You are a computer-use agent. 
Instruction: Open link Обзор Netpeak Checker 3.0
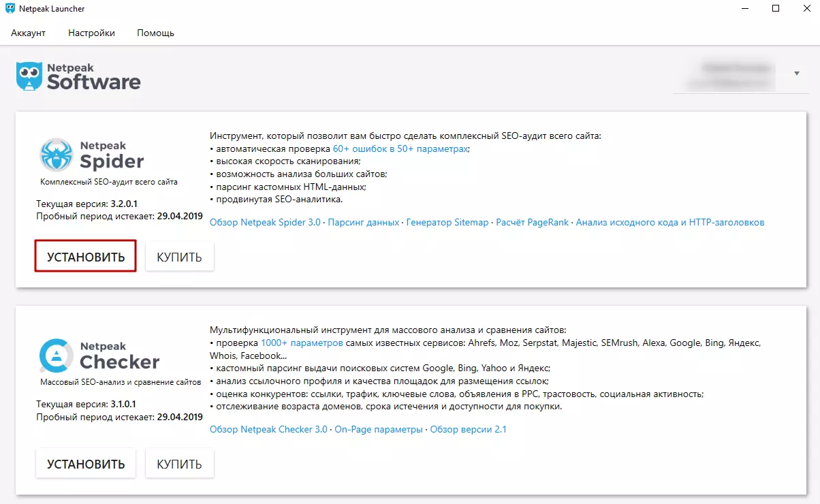click(x=268, y=429)
